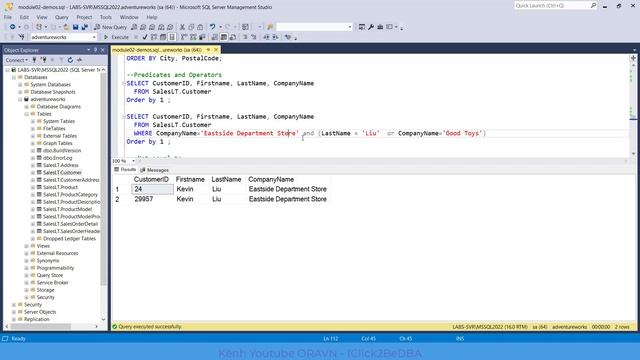This screenshot has height=360, width=640.
Task: Click Activity Monitor icon in Object Explorer
Action: point(79,60)
